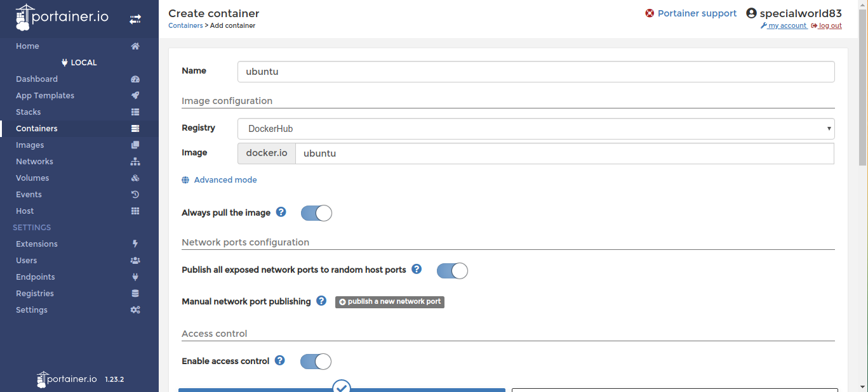Click help icon beside Manual network port publishing

pyautogui.click(x=321, y=301)
